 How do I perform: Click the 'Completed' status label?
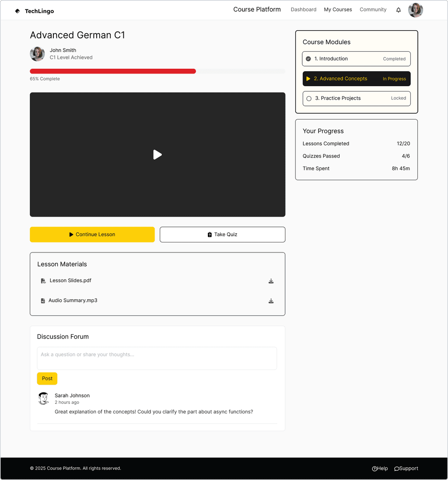pyautogui.click(x=394, y=59)
